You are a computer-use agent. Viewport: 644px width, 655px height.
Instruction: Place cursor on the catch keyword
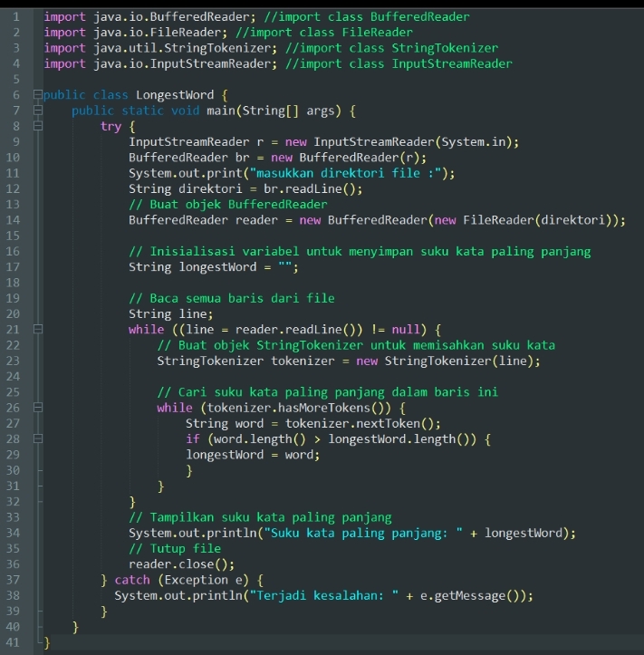[x=132, y=580]
